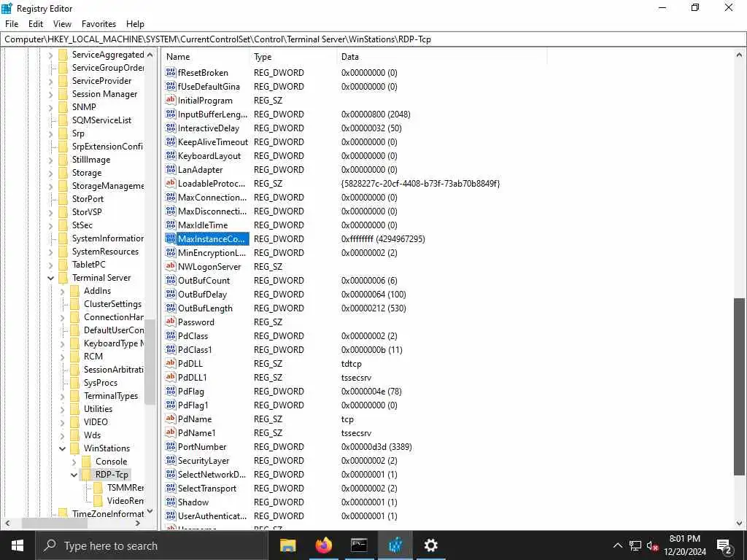
Task: Select the Password string value icon
Action: [171, 322]
